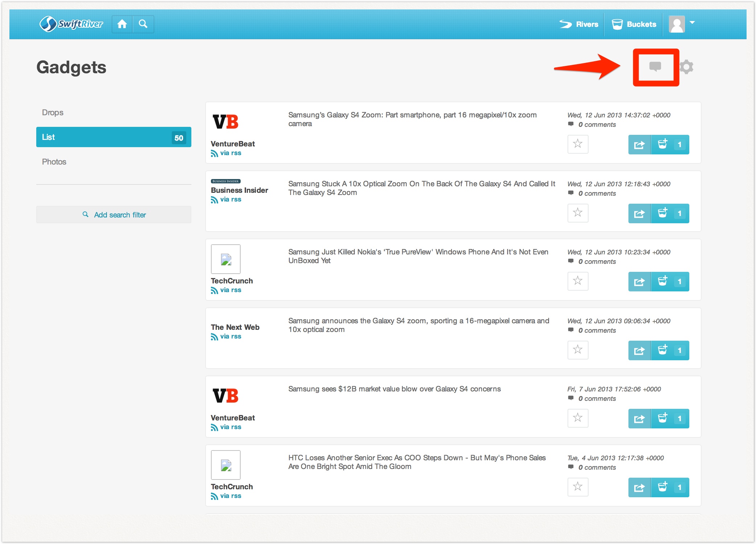Star the first VentureBeat drop
The height and width of the screenshot is (544, 756).
click(578, 144)
